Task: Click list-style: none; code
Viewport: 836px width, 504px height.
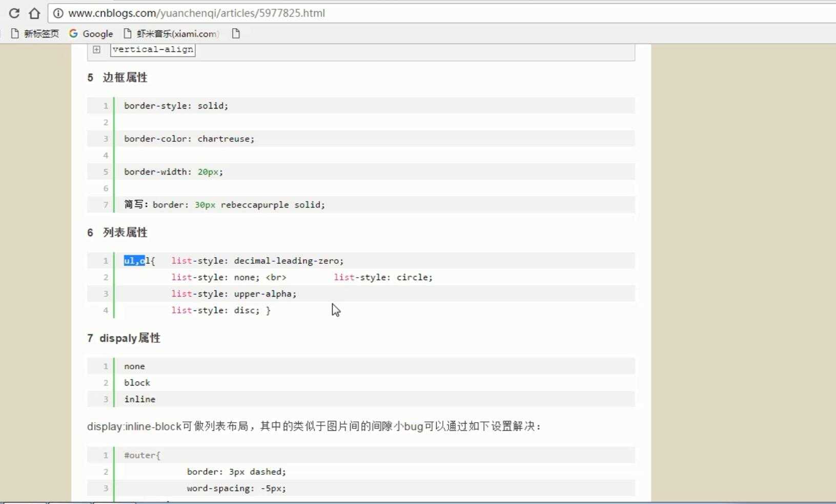Action: (x=216, y=277)
